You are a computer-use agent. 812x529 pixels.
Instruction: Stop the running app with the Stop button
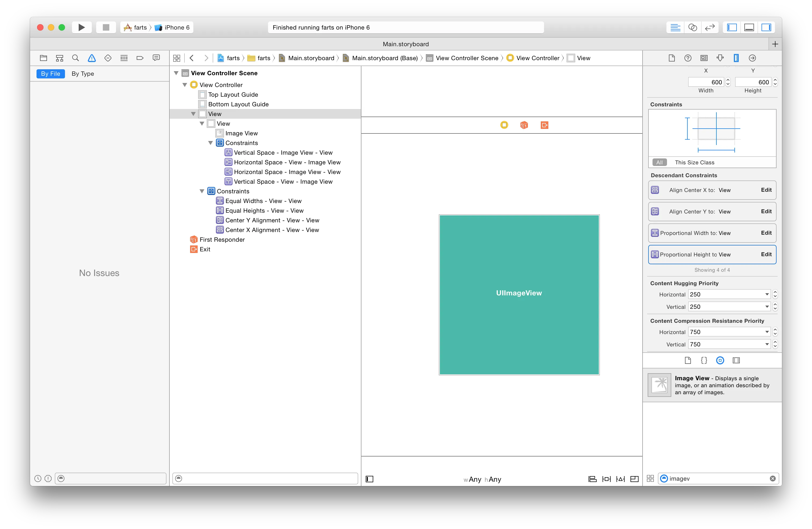pos(106,27)
